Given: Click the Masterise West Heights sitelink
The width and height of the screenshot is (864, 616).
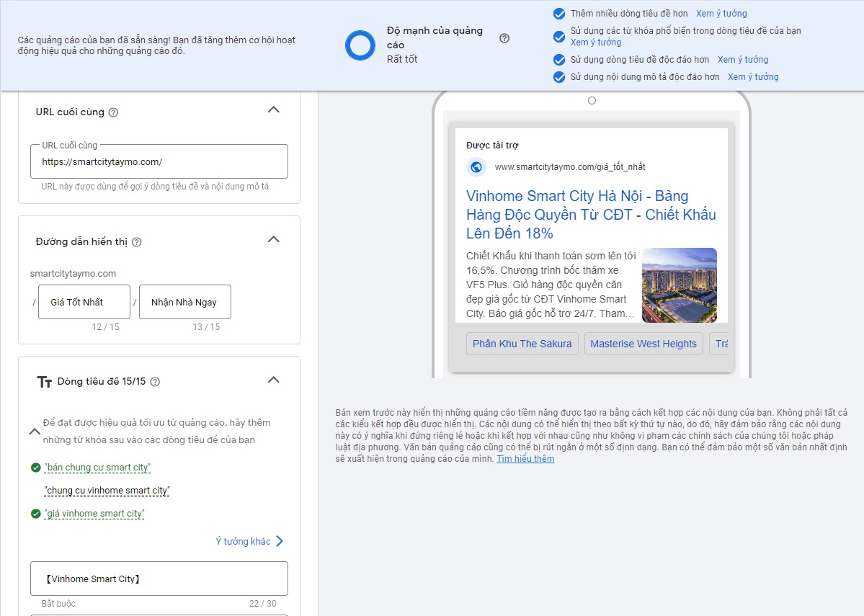Looking at the screenshot, I should click(643, 344).
